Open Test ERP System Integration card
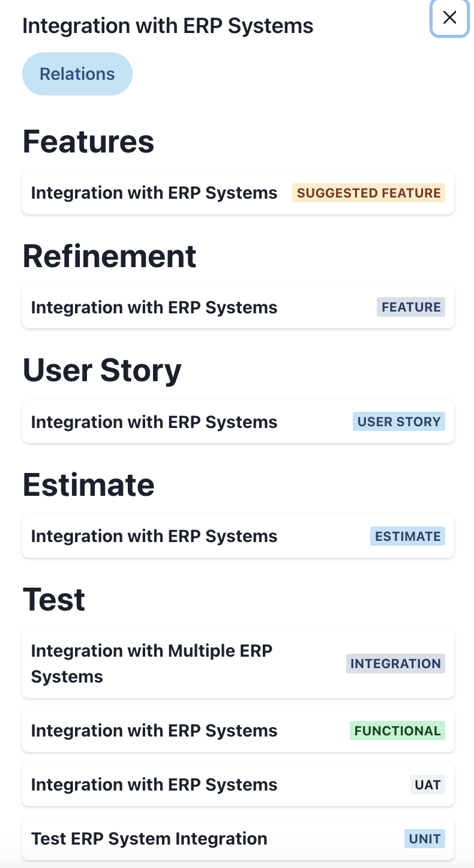 tap(149, 839)
